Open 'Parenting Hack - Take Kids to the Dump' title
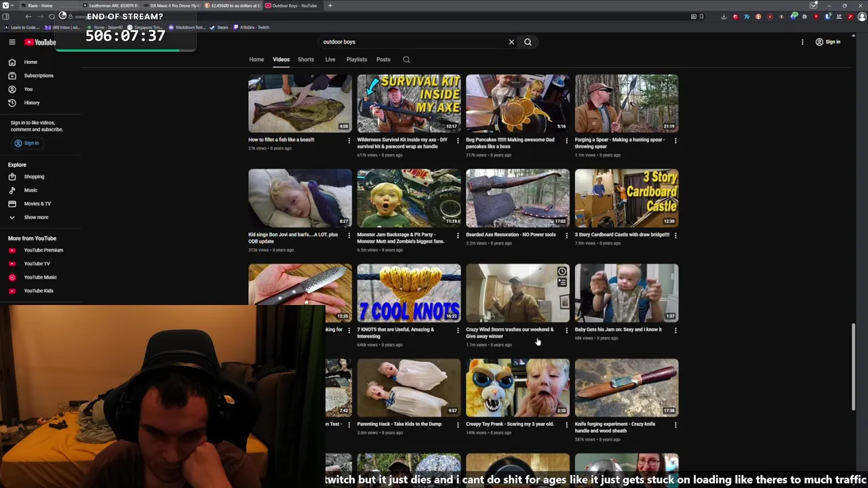The width and height of the screenshot is (868, 488). pos(399,424)
